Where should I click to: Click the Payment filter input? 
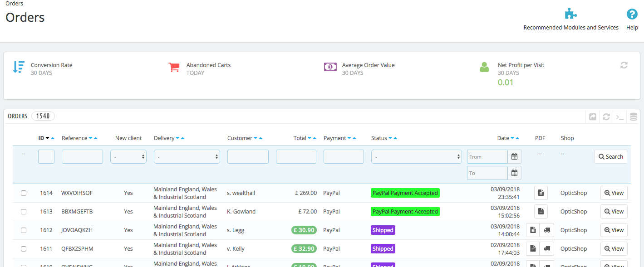(344, 157)
